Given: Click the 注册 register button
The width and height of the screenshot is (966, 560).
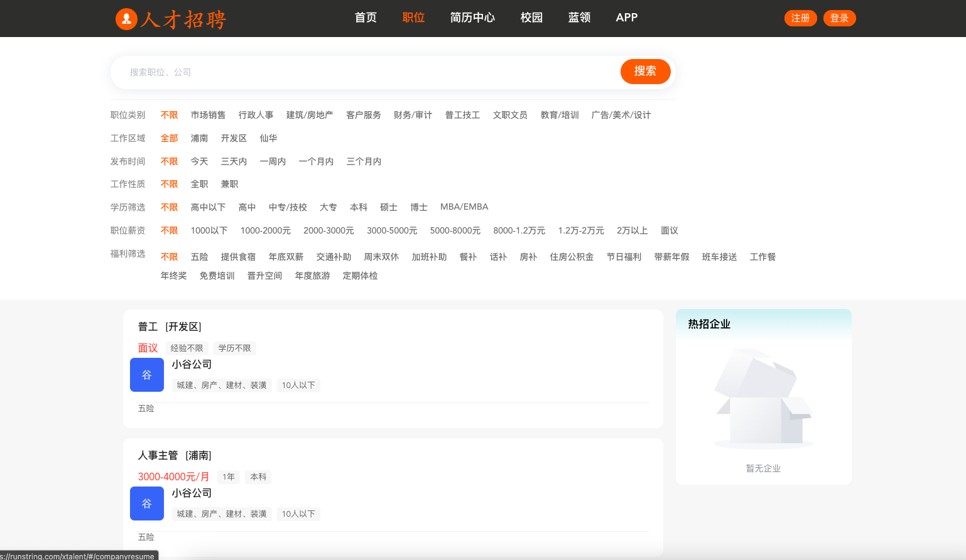Looking at the screenshot, I should (x=800, y=18).
